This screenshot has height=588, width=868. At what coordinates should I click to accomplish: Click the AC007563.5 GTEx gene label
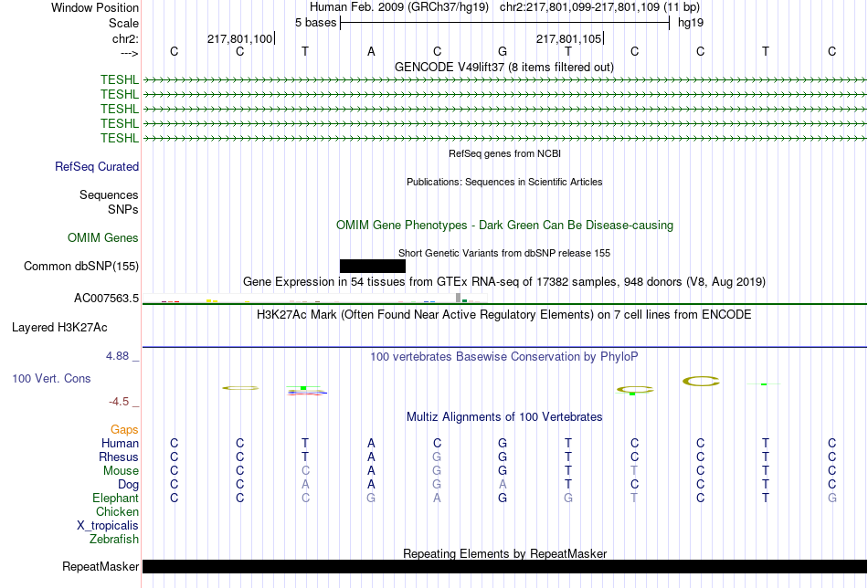pos(106,299)
